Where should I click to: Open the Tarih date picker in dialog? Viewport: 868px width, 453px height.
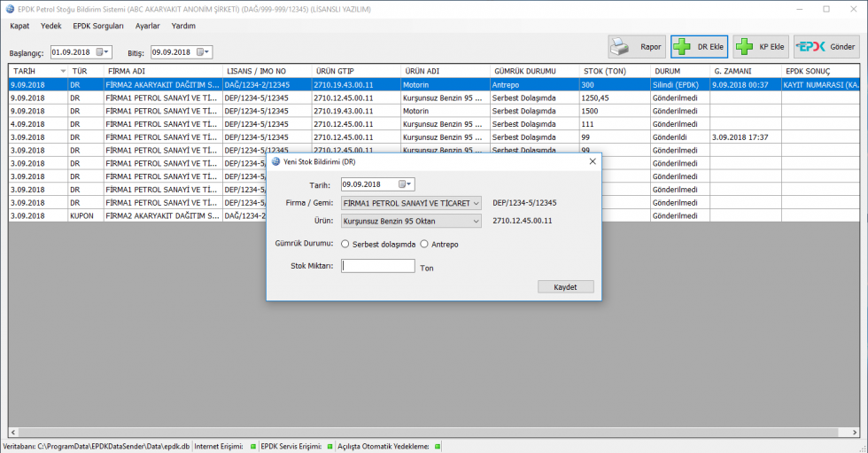click(x=405, y=184)
